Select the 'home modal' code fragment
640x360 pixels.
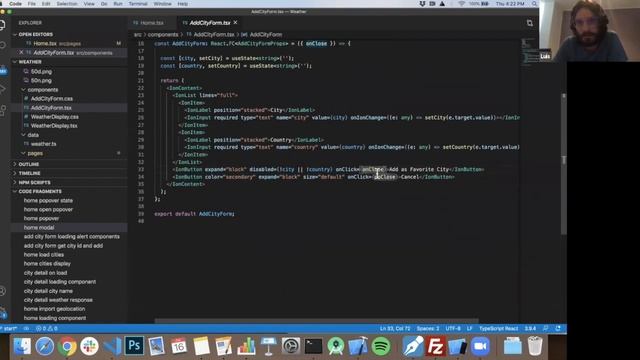point(39,228)
